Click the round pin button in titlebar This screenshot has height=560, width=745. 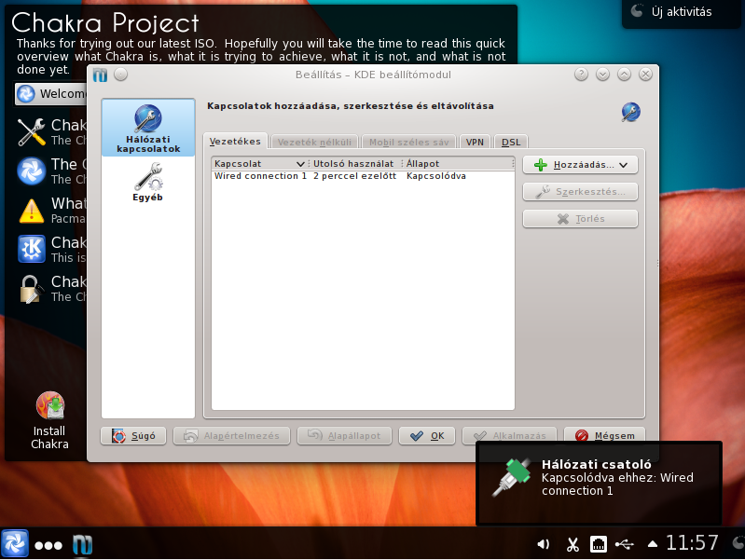(x=120, y=75)
